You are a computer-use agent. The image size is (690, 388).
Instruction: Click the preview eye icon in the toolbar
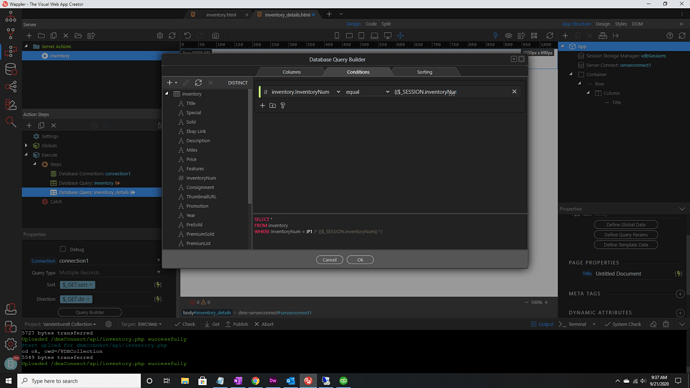tap(508, 36)
